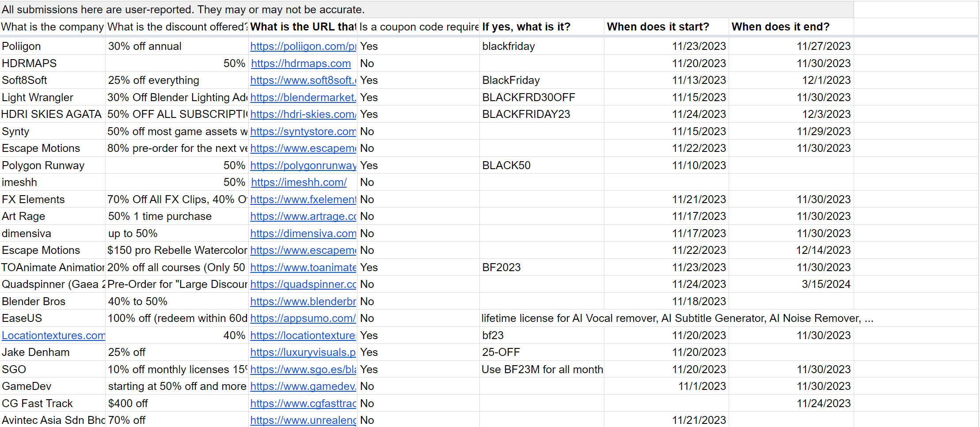Viewport: 980px width, 427px height.
Task: Open the appsumo.com link for EaseUS
Action: point(303,318)
